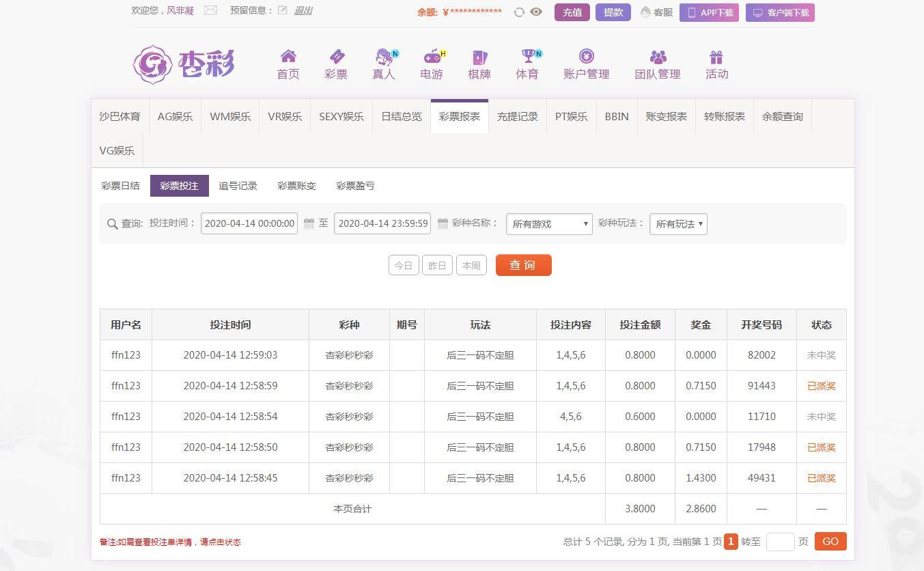
Task: Open the lottery 彩票 ticket icon
Action: (x=336, y=57)
